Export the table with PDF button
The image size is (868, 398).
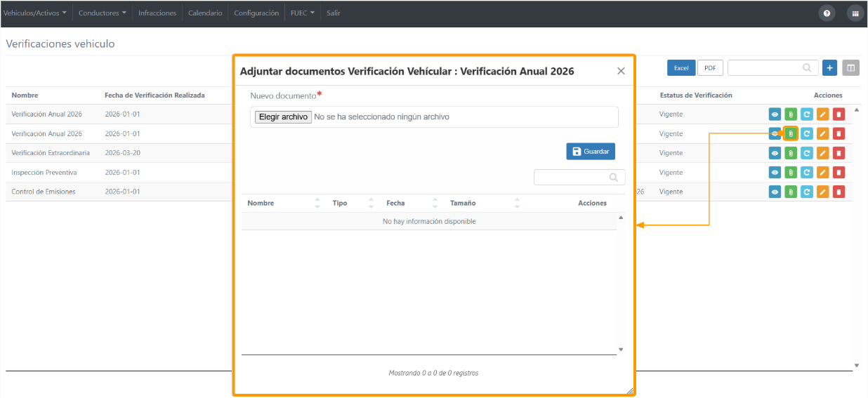tap(710, 68)
